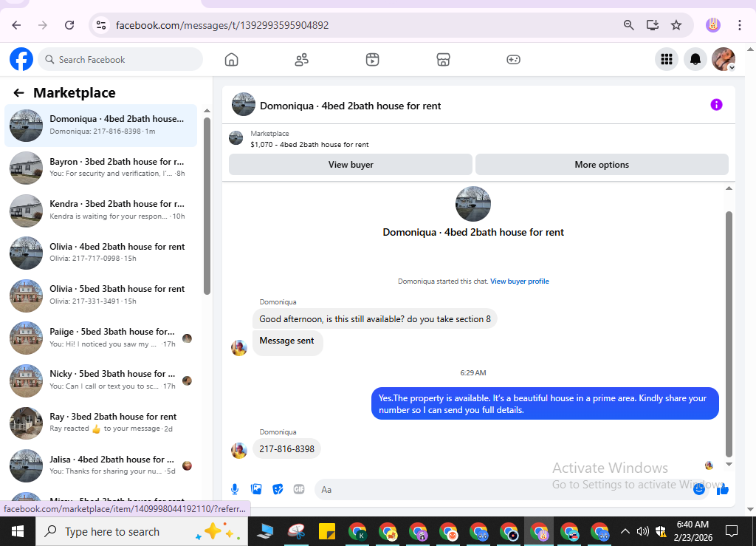Image resolution: width=756 pixels, height=546 pixels.
Task: Open the Jalisa 4bed 2bath conversation
Action: [x=100, y=465]
